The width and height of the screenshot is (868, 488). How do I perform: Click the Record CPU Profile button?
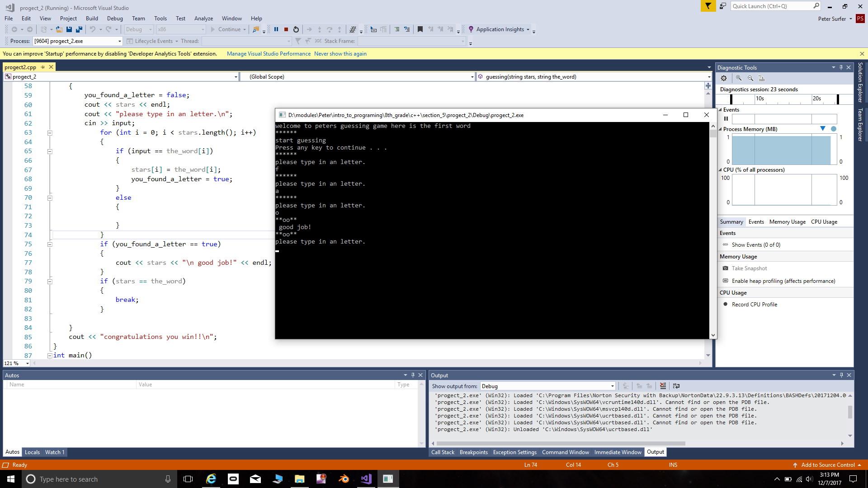point(754,305)
